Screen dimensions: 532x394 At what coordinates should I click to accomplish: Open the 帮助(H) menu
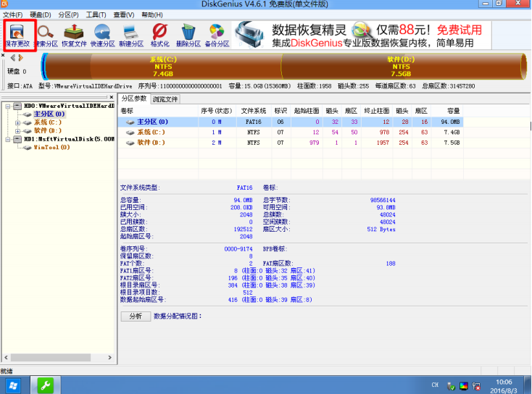[152, 15]
